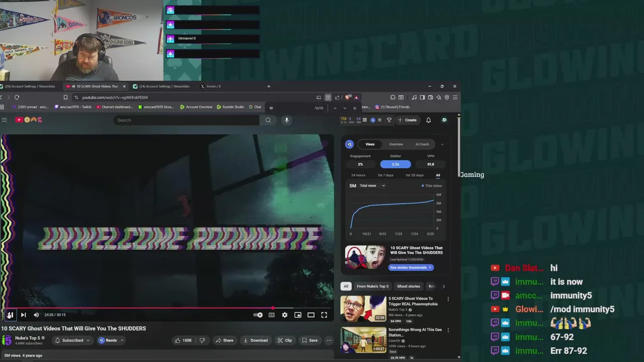Go to previous find-in-page match

click(335, 108)
